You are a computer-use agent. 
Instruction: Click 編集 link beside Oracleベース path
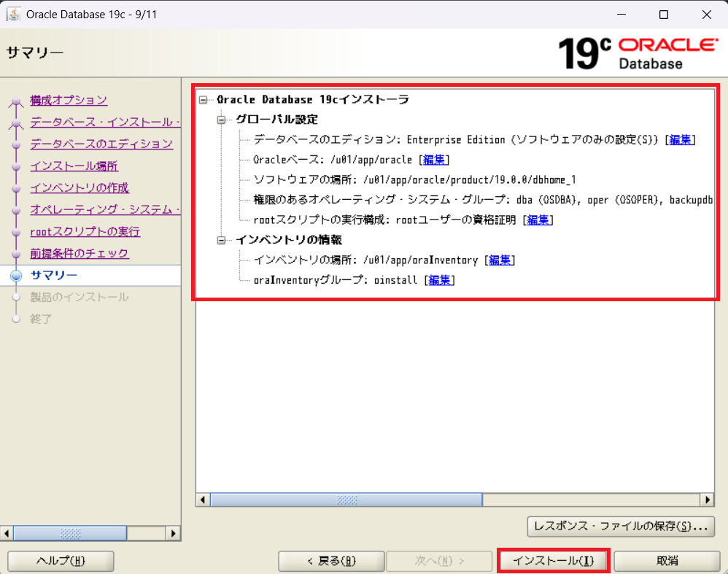(435, 160)
